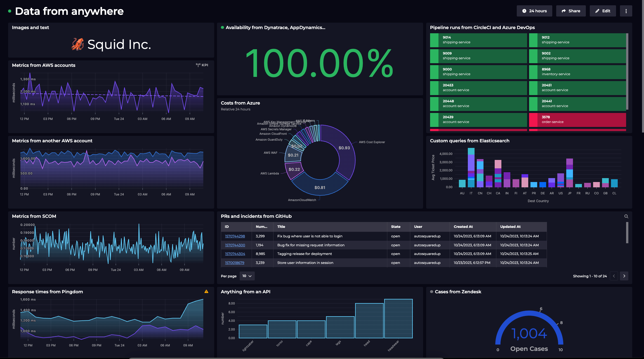Click the clock icon inside the 24 hours button
Image resolution: width=644 pixels, height=359 pixels.
coord(524,11)
